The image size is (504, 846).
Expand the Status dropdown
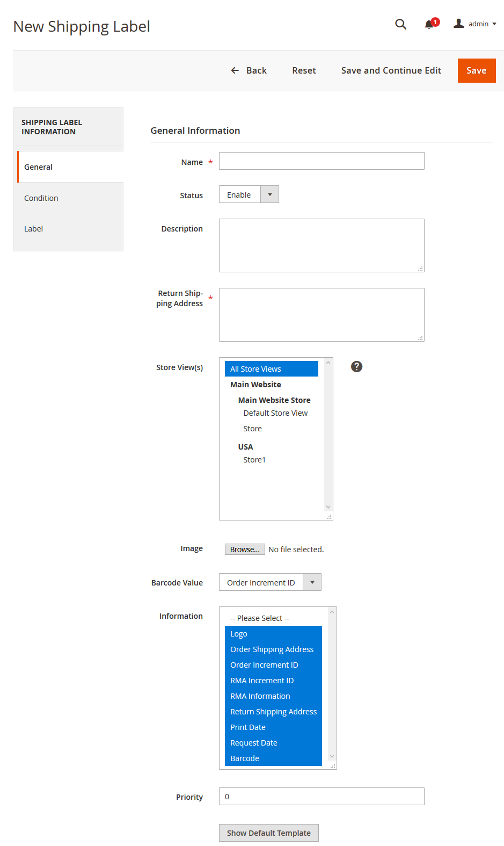pos(249,194)
